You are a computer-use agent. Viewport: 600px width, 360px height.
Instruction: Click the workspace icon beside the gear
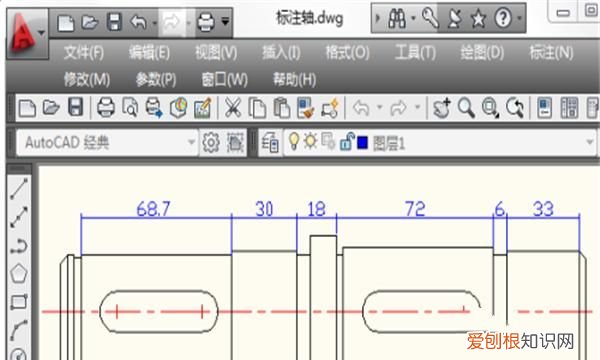click(235, 143)
